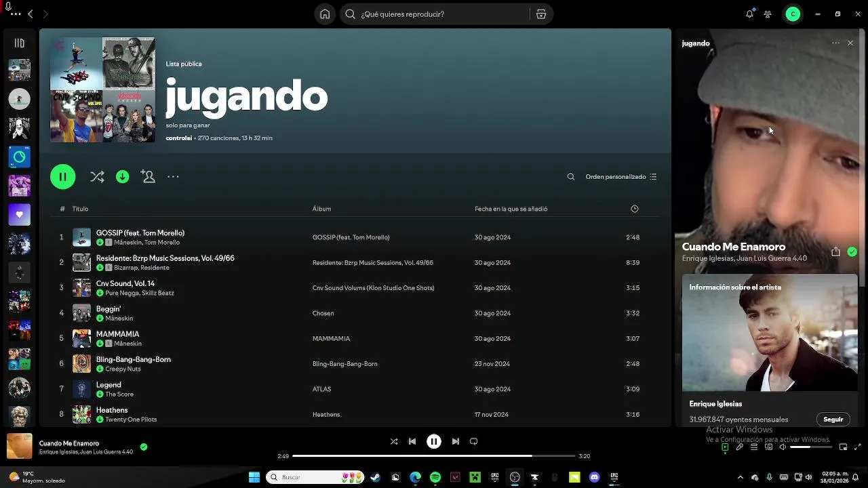Image resolution: width=868 pixels, height=488 pixels.
Task: Open the three-dot menu at top left
Action: click(16, 14)
